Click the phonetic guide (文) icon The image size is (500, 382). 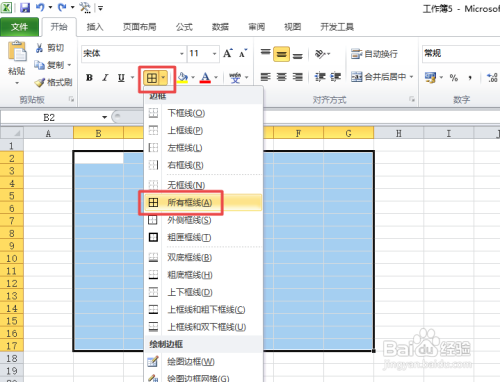click(235, 78)
